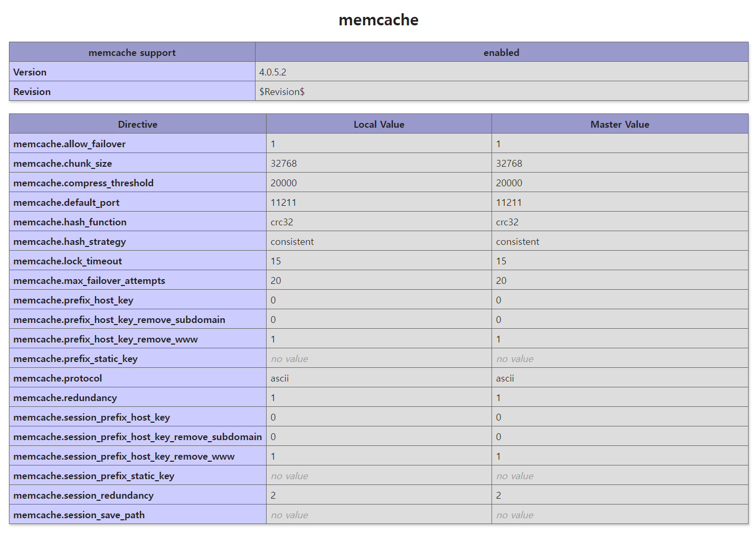756x533 pixels.
Task: Click the Local Value column header
Action: coord(379,124)
